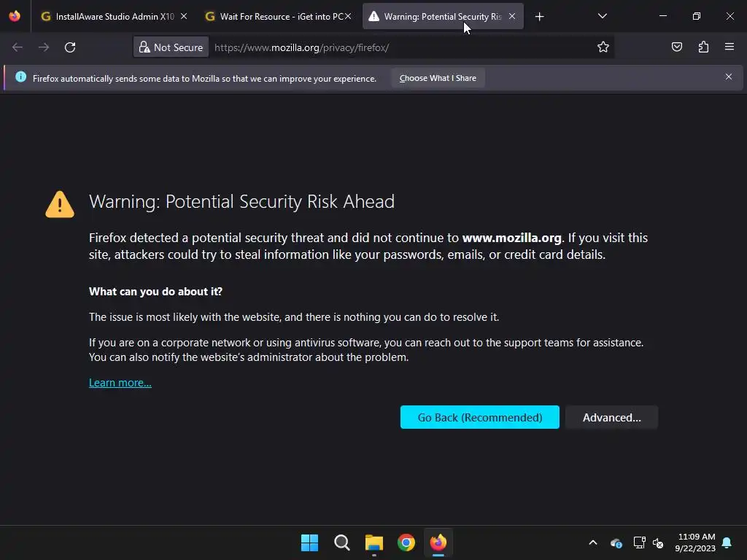The image size is (747, 560).
Task: Minimize the Firefox window
Action: [663, 16]
